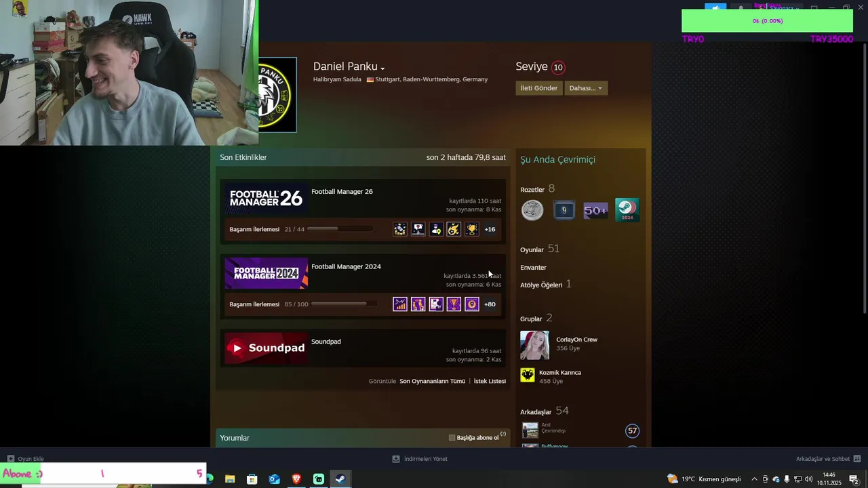Open the Soundpad logo thumbnail
This screenshot has height=488, width=868.
coord(266,348)
